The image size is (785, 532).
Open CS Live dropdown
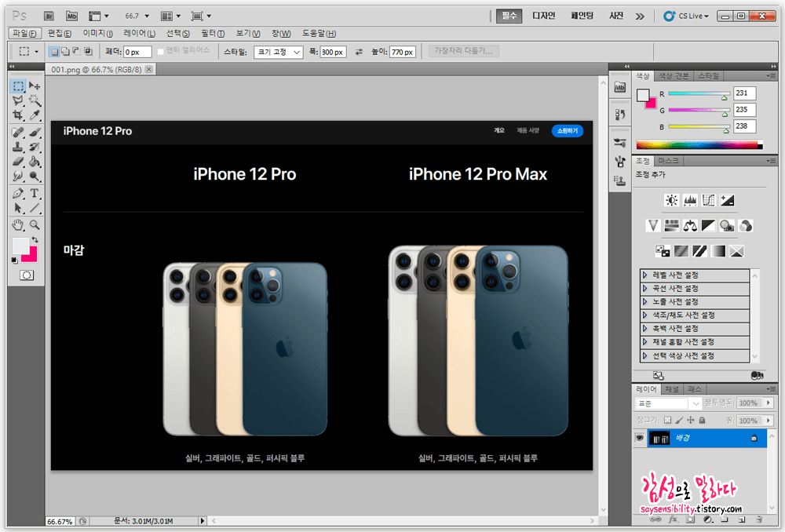tap(686, 16)
